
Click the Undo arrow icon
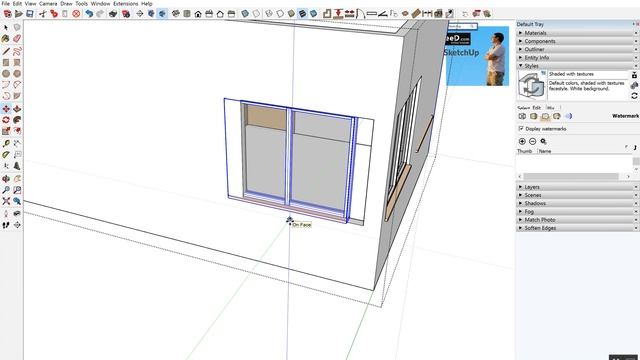89,13
